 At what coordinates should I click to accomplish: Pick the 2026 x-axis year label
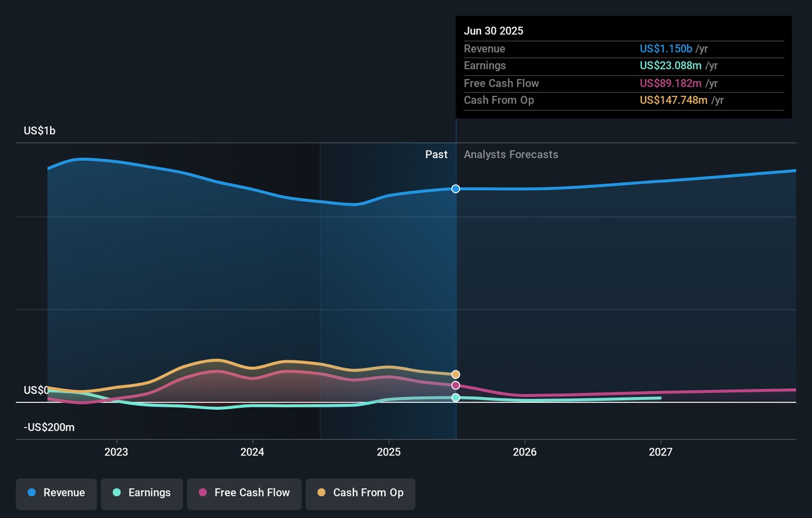pyautogui.click(x=524, y=452)
